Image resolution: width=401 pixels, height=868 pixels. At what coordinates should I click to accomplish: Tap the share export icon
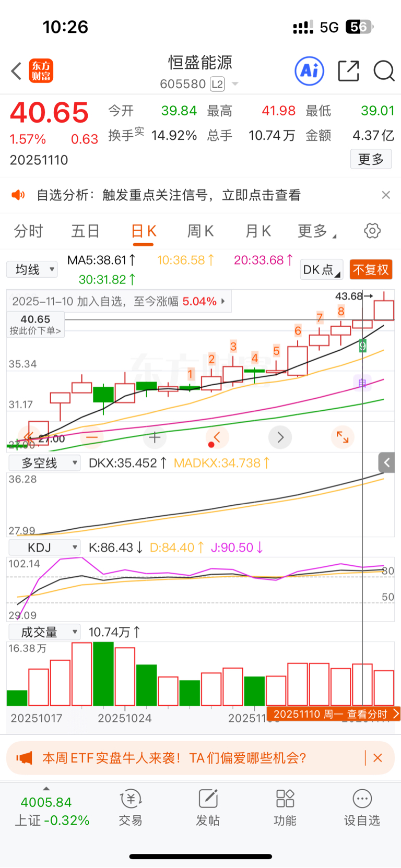[348, 71]
